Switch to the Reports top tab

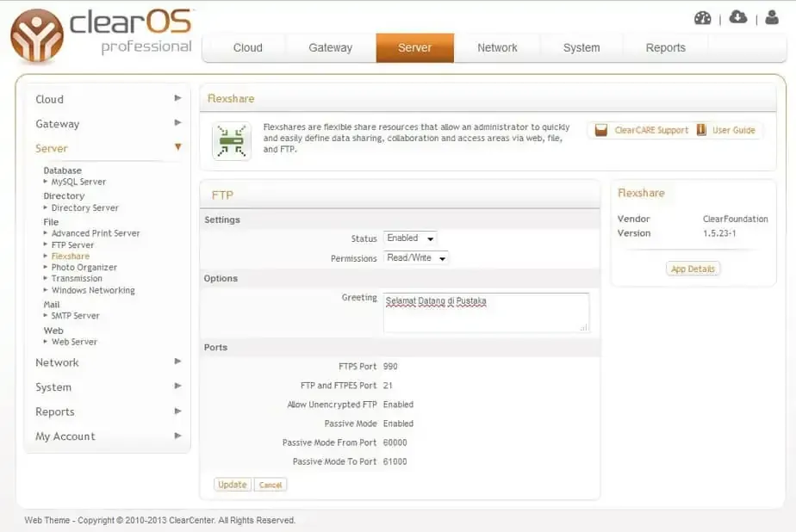point(665,48)
